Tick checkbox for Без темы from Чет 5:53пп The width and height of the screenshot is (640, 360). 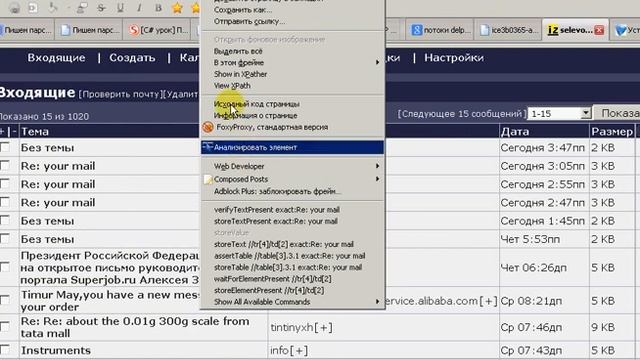5,238
